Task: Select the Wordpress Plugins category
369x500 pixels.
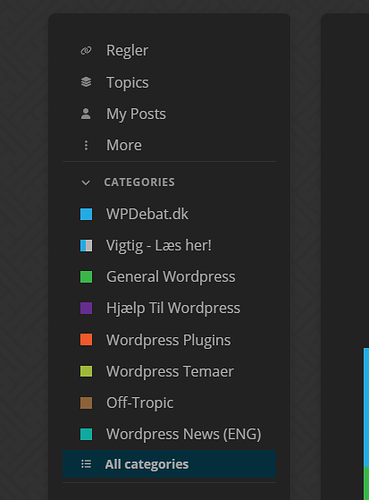Action: pos(169,340)
